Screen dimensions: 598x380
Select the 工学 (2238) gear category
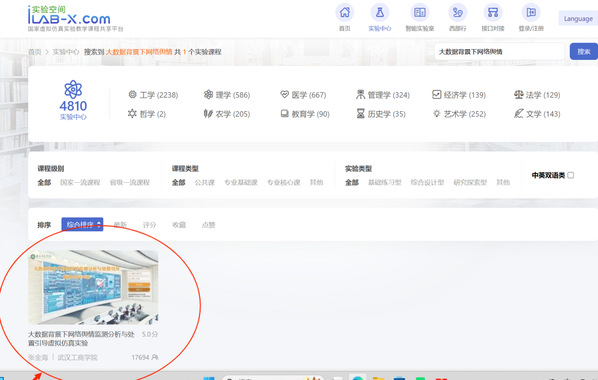[153, 95]
